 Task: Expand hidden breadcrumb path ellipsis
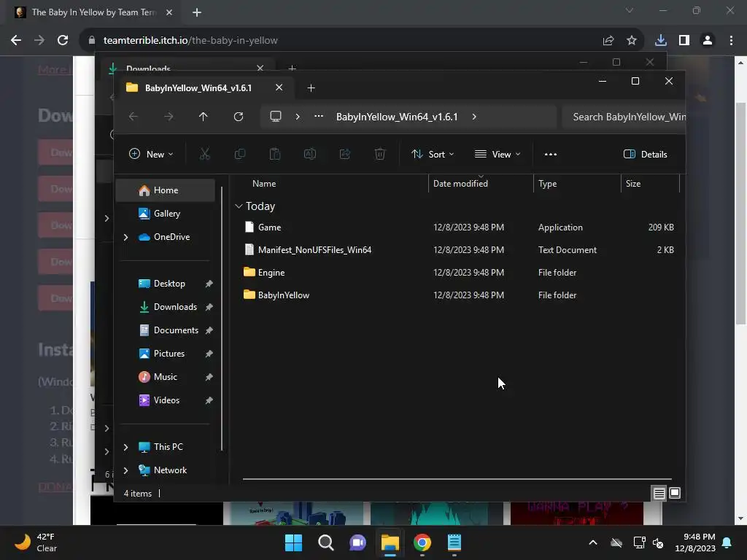(319, 116)
